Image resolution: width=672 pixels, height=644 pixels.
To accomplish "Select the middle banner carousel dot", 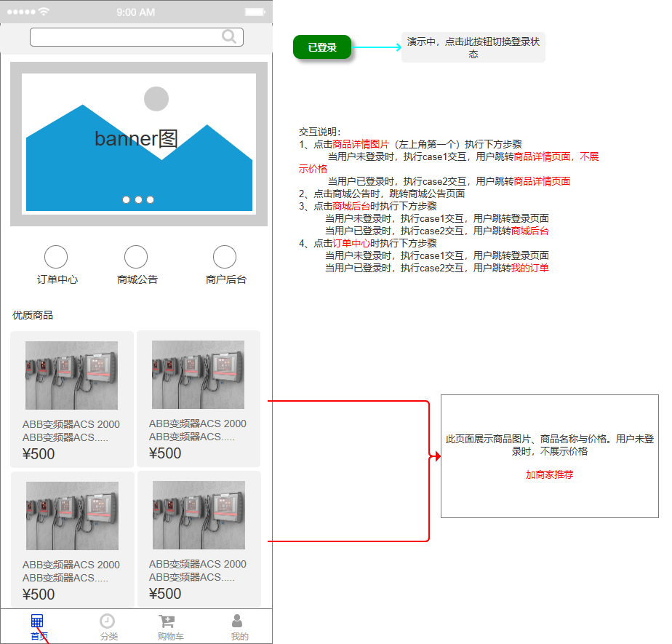I will [138, 199].
